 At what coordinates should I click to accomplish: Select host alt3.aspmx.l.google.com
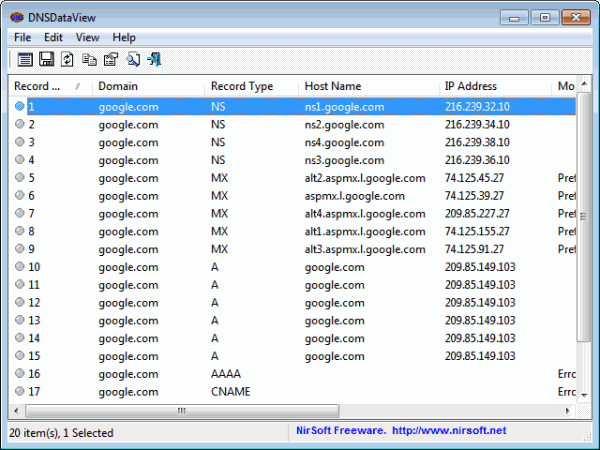point(365,249)
